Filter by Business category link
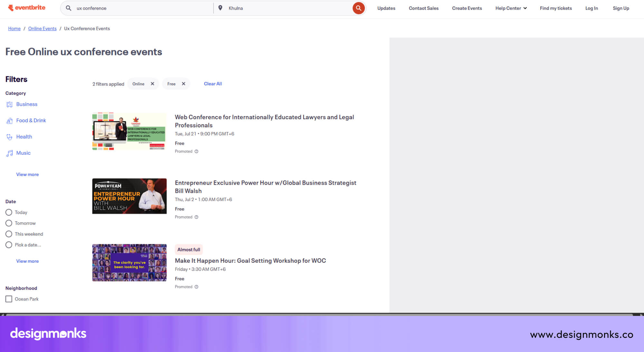The height and width of the screenshot is (352, 644). coord(27,104)
